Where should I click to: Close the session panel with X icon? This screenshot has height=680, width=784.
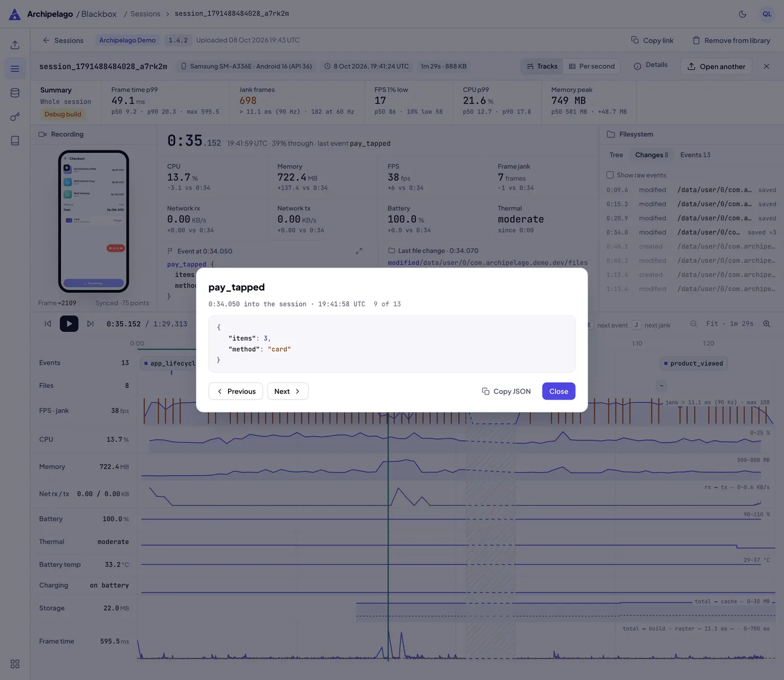tap(766, 67)
